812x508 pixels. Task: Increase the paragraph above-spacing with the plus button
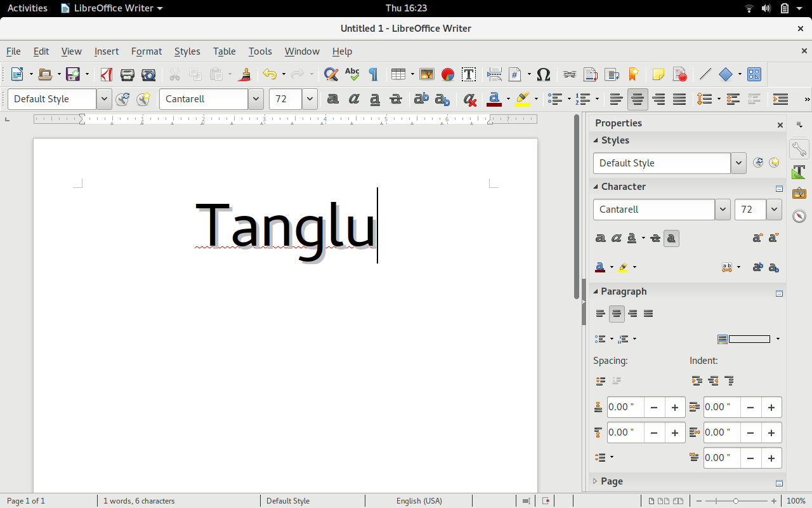(674, 407)
